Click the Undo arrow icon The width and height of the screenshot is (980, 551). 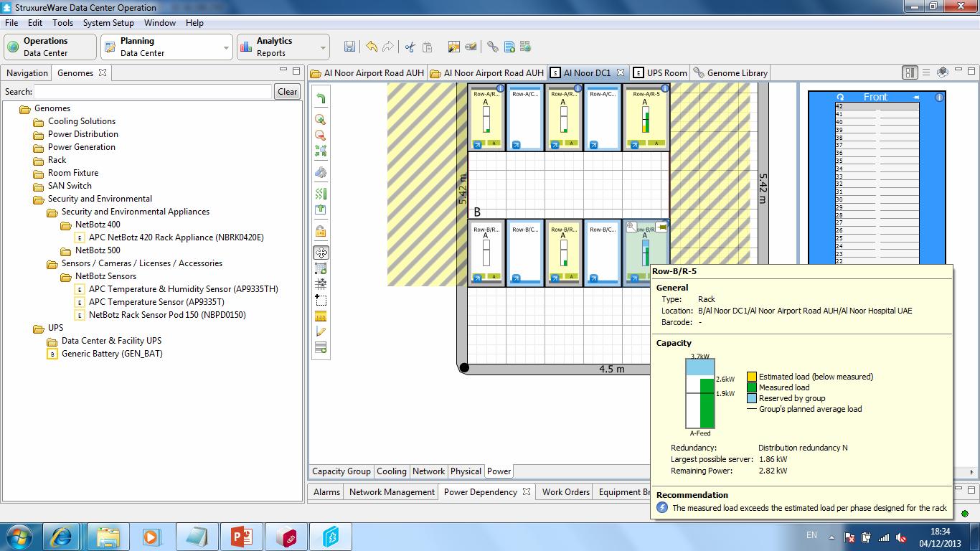[x=372, y=47]
